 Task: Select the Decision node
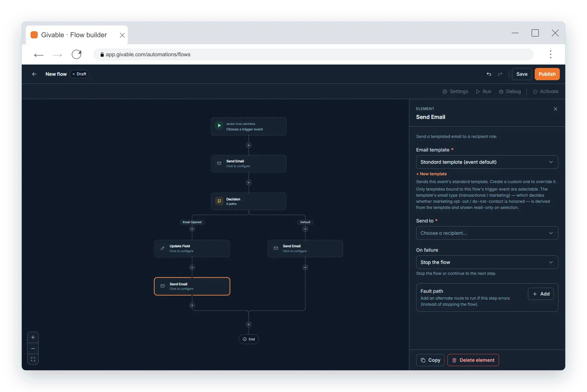pyautogui.click(x=249, y=201)
